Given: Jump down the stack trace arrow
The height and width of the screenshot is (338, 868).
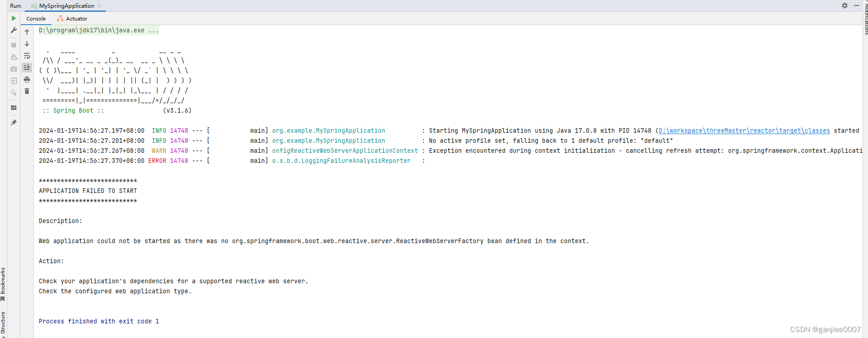Looking at the screenshot, I should 27,44.
